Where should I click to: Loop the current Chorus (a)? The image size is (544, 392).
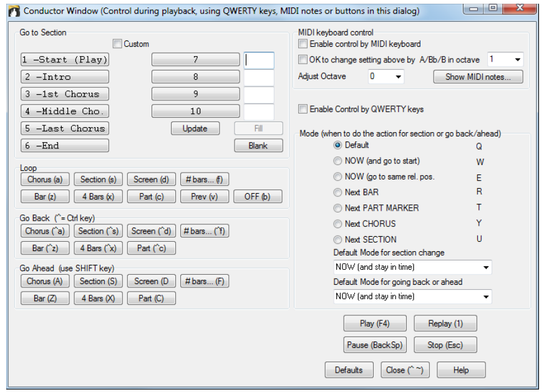45,179
